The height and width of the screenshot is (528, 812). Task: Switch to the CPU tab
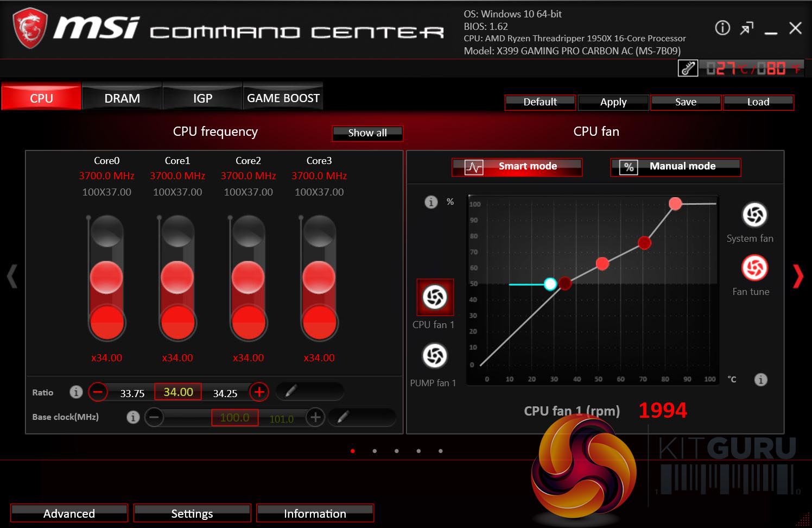41,97
